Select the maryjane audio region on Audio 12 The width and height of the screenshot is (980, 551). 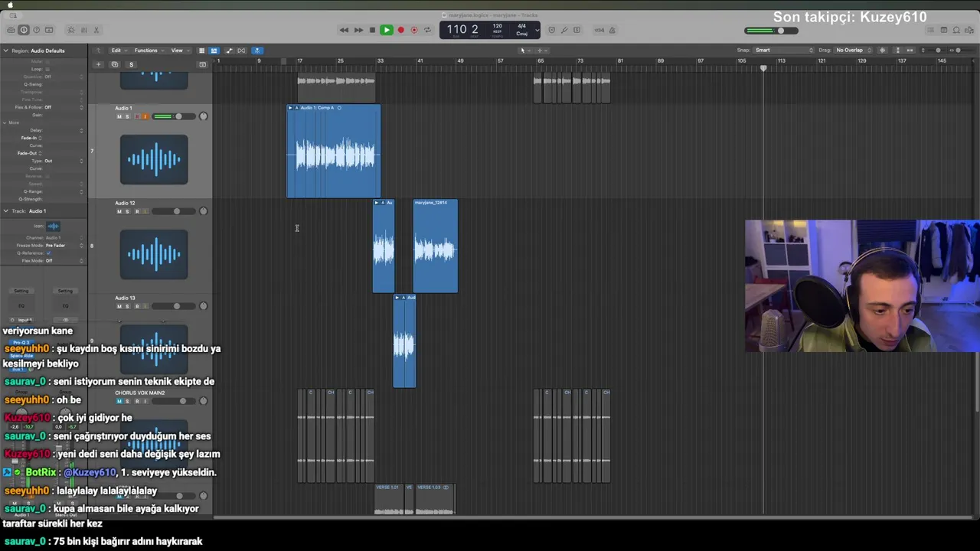click(436, 246)
